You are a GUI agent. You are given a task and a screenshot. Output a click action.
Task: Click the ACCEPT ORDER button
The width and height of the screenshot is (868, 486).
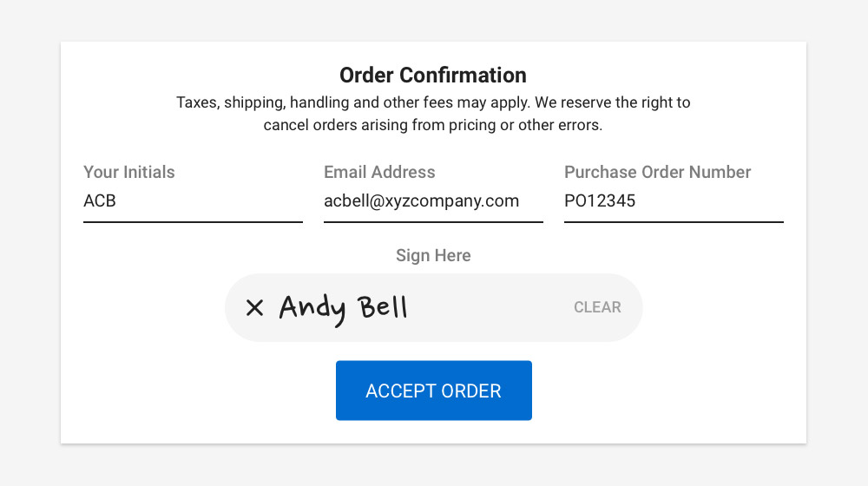[433, 391]
